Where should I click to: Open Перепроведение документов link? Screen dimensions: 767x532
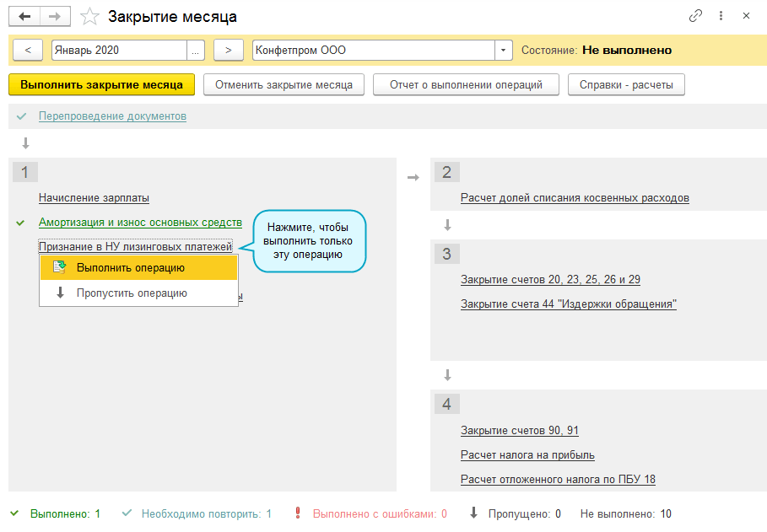pyautogui.click(x=112, y=116)
